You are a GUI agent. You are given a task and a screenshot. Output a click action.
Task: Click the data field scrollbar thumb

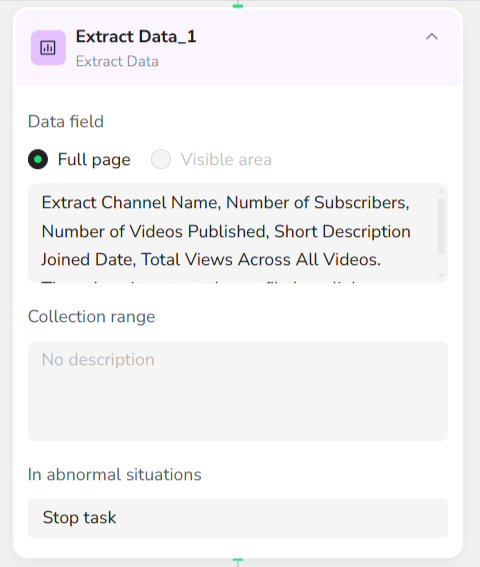(441, 226)
